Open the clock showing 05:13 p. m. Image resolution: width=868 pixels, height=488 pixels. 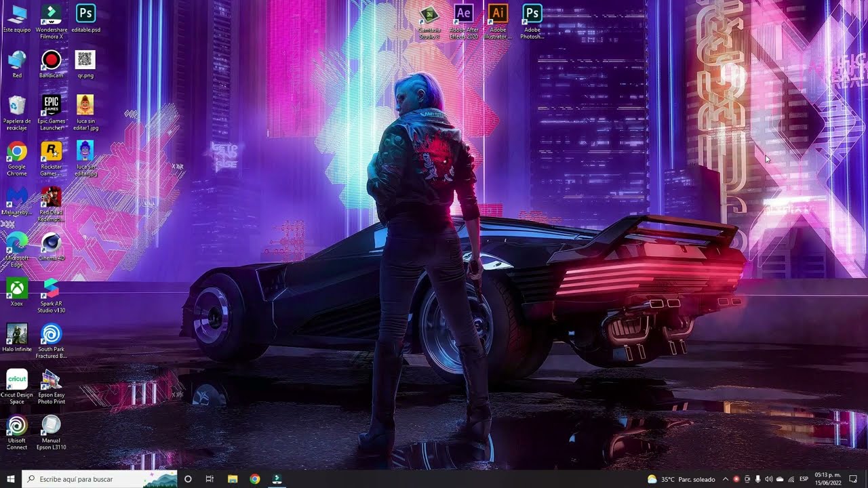tap(827, 479)
